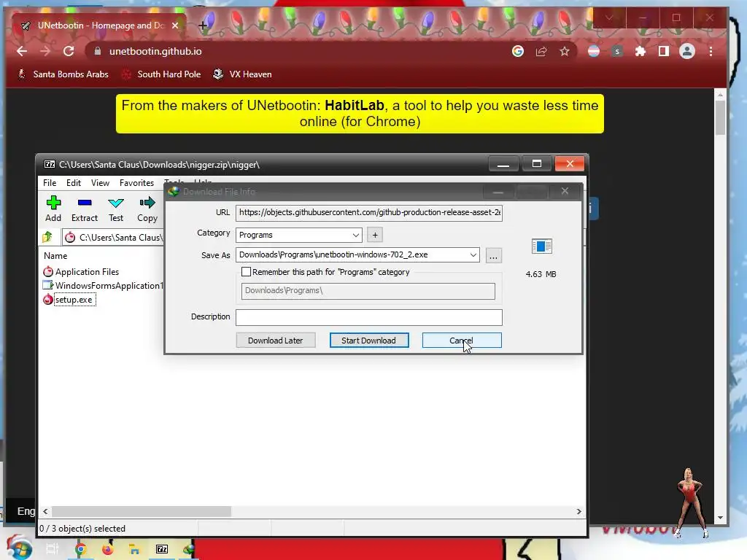Open the 7-Zip Favorites menu
The height and width of the screenshot is (560, 747).
click(x=136, y=183)
